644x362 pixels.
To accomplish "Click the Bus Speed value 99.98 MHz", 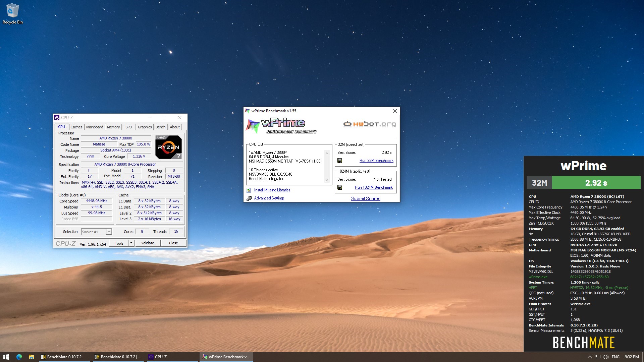I will click(97, 213).
